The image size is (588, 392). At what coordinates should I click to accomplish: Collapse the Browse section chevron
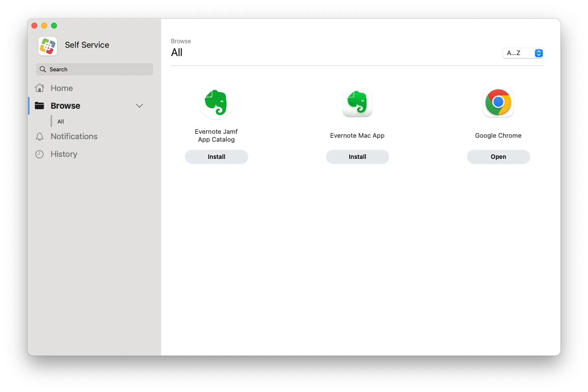click(140, 106)
